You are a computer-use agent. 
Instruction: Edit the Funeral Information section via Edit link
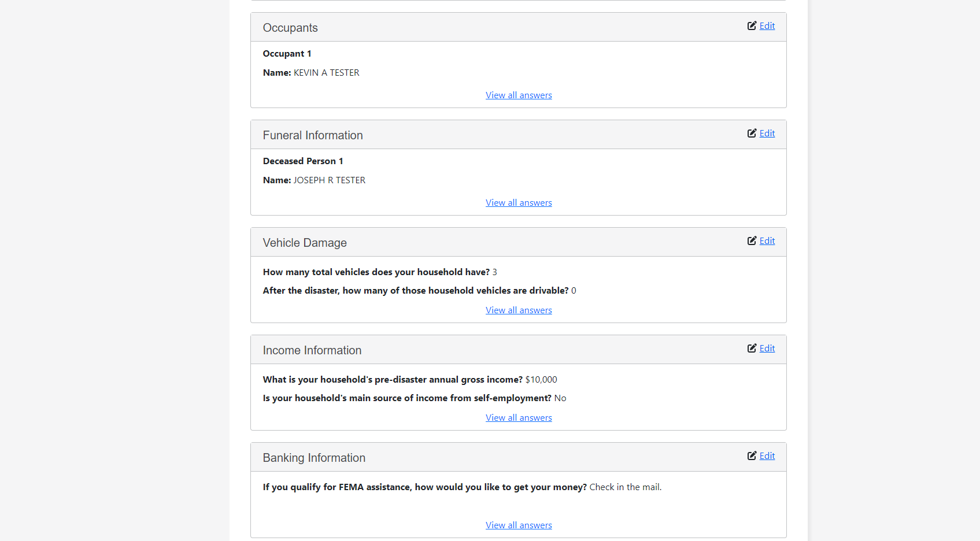pos(767,134)
